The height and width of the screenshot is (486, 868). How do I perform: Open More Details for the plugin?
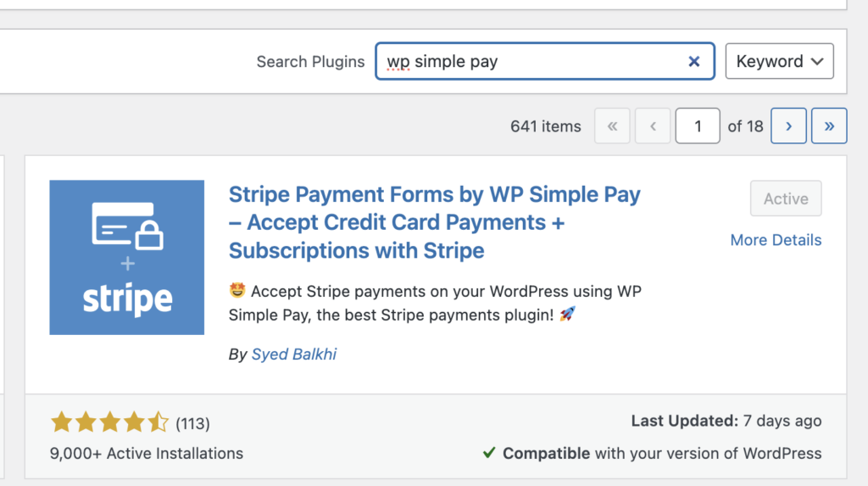[x=776, y=240]
